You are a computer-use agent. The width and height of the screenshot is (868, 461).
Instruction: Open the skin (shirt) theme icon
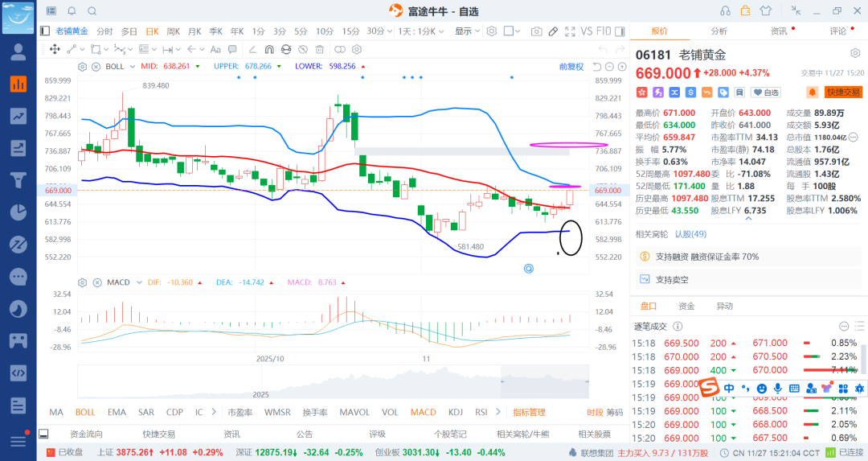[766, 10]
